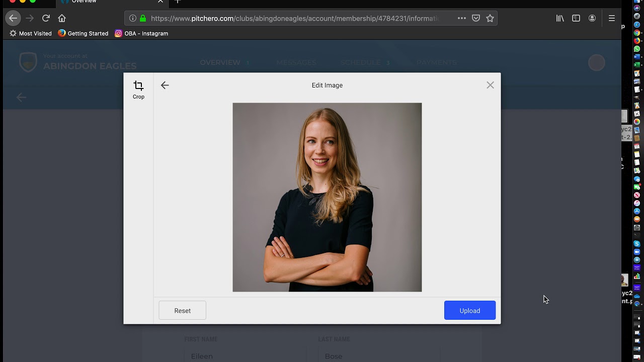Open the Firefox Library icon
This screenshot has height=362, width=644.
pos(560,18)
